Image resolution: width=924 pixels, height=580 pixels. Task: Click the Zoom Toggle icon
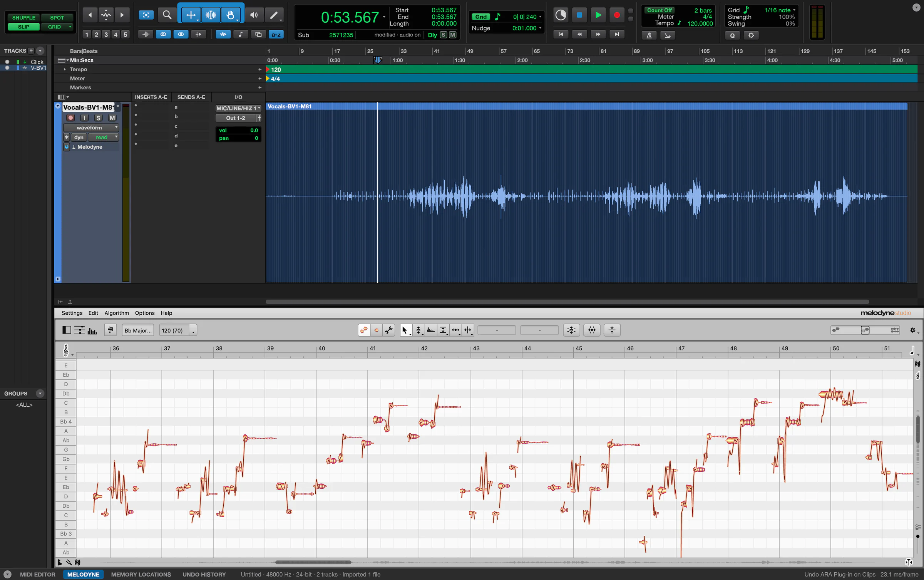tap(146, 15)
